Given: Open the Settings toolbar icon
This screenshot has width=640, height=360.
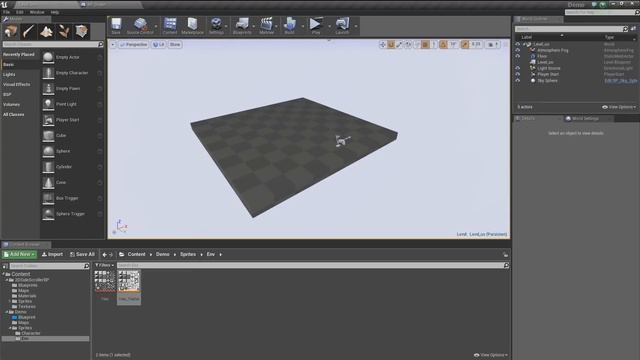Looking at the screenshot, I should click(216, 25).
